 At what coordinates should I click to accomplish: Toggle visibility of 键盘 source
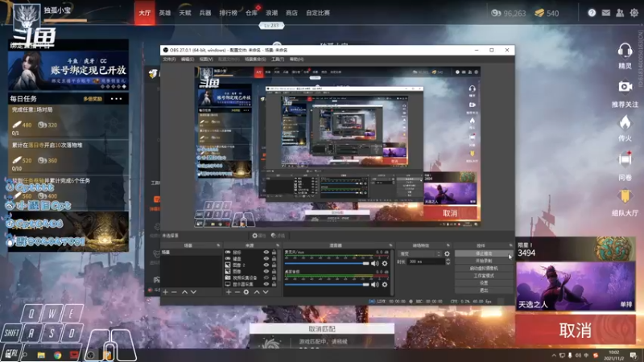click(266, 258)
